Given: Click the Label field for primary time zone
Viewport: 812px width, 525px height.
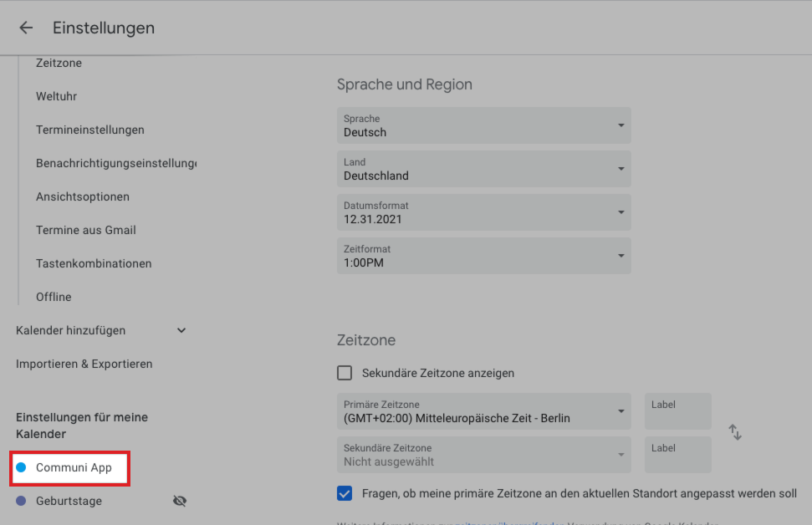Looking at the screenshot, I should tap(678, 411).
